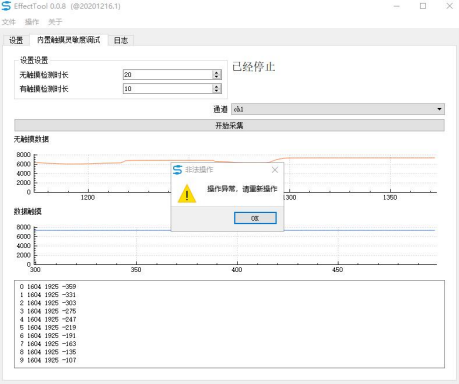459x384 pixels.
Task: Switch to the 日志 tab
Action: pos(121,40)
